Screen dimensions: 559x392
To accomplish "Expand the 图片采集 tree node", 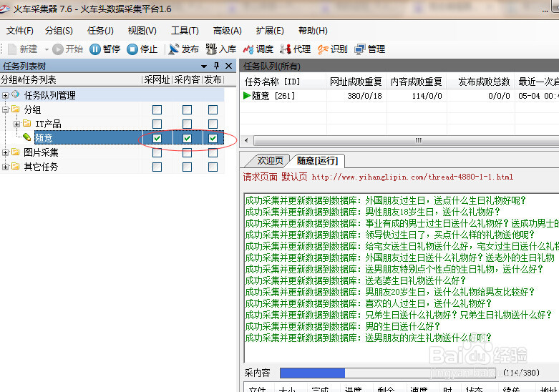I will click(x=5, y=152).
